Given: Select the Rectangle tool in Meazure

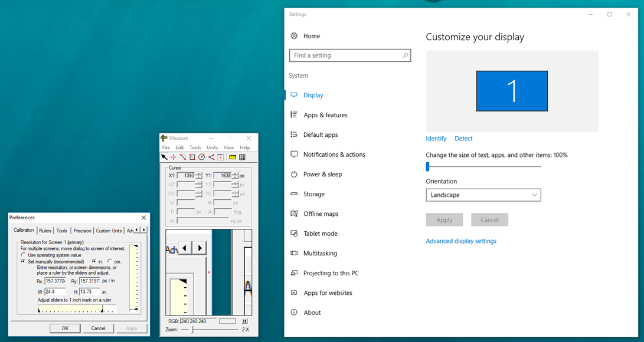Looking at the screenshot, I should (x=192, y=157).
